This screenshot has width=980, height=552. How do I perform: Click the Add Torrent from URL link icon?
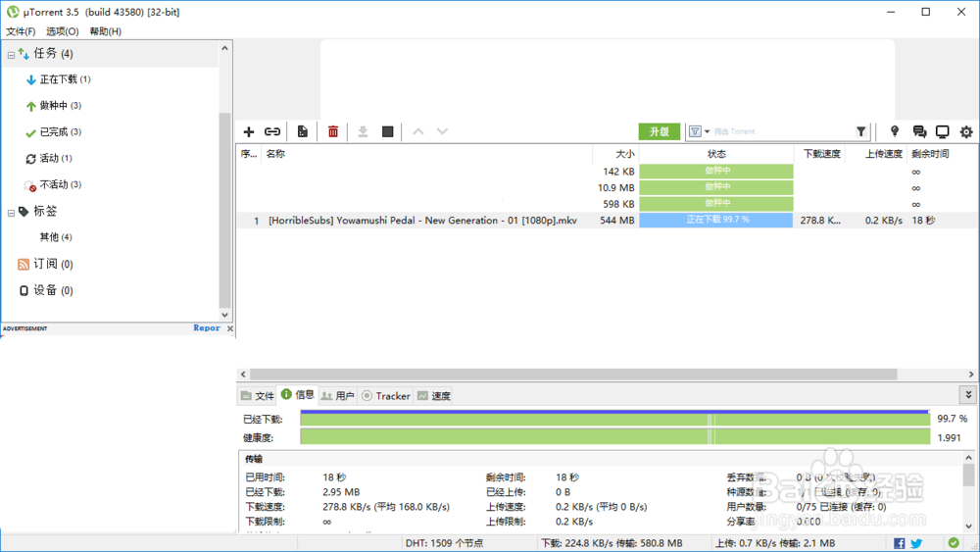(272, 131)
